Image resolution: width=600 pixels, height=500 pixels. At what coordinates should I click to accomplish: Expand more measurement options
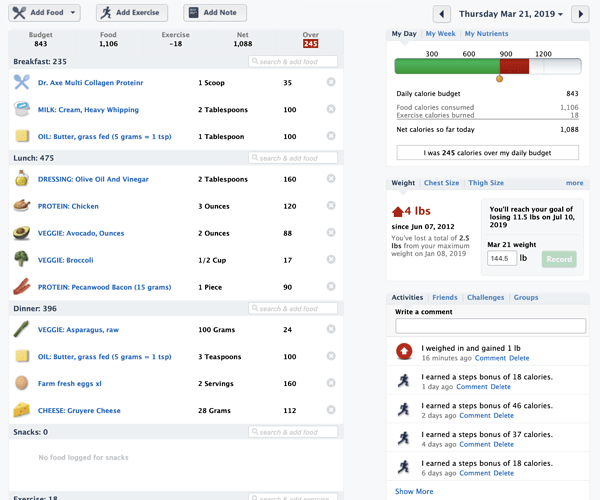tap(574, 183)
